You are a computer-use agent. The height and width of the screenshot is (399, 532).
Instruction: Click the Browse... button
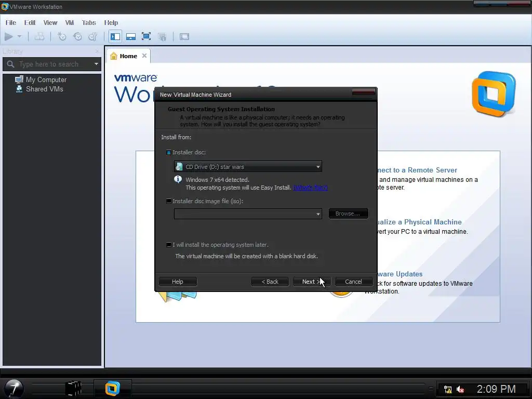[348, 214]
